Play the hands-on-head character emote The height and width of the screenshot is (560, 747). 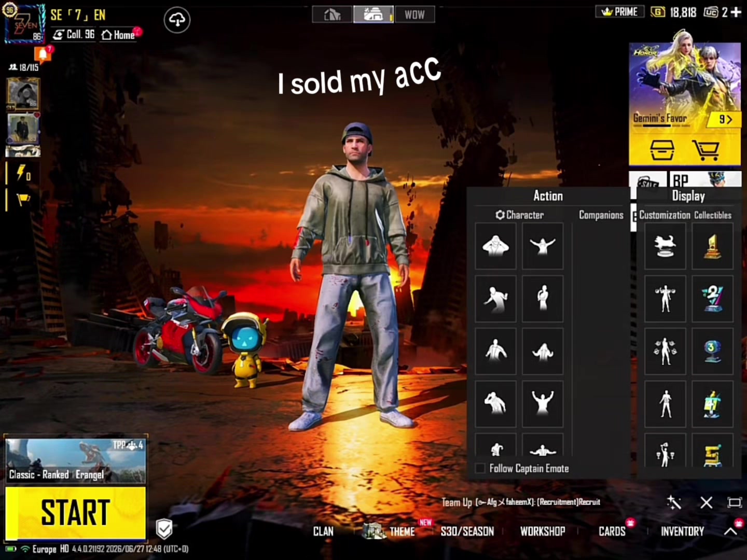coord(495,246)
